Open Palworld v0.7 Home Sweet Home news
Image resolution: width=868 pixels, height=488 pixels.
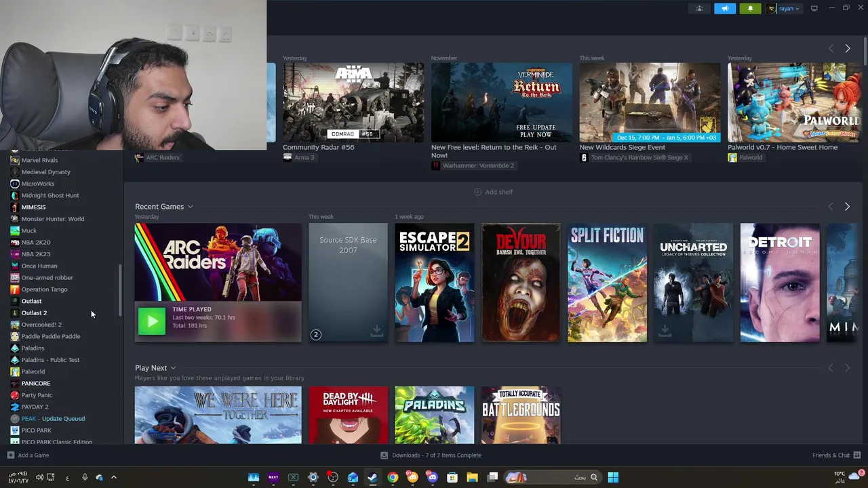pyautogui.click(x=794, y=103)
